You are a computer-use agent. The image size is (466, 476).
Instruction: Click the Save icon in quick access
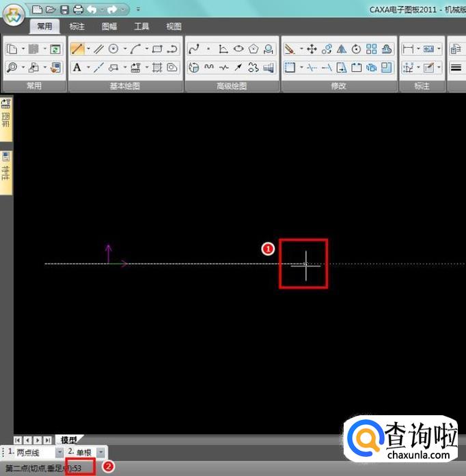pos(64,10)
